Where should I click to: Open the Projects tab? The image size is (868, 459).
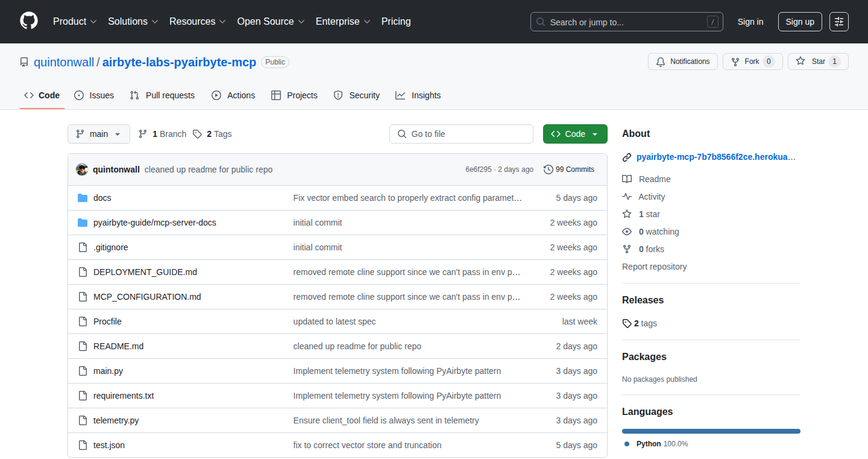(294, 95)
